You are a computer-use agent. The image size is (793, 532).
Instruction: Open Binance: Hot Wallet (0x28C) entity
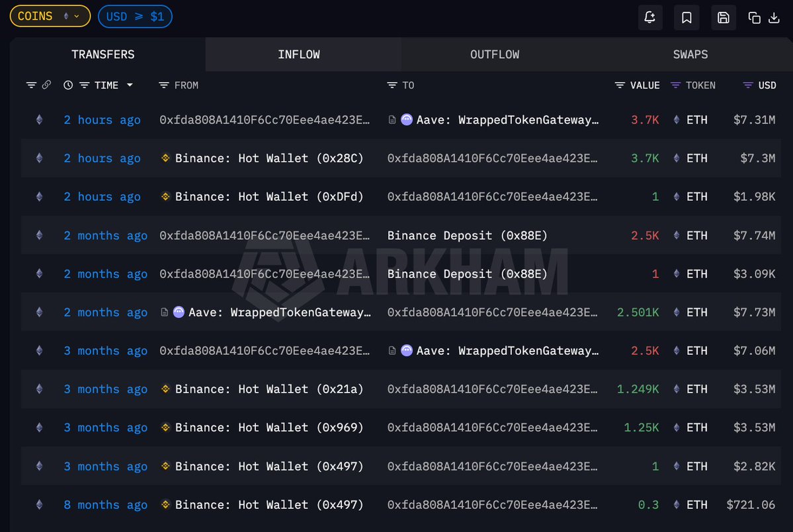[269, 158]
